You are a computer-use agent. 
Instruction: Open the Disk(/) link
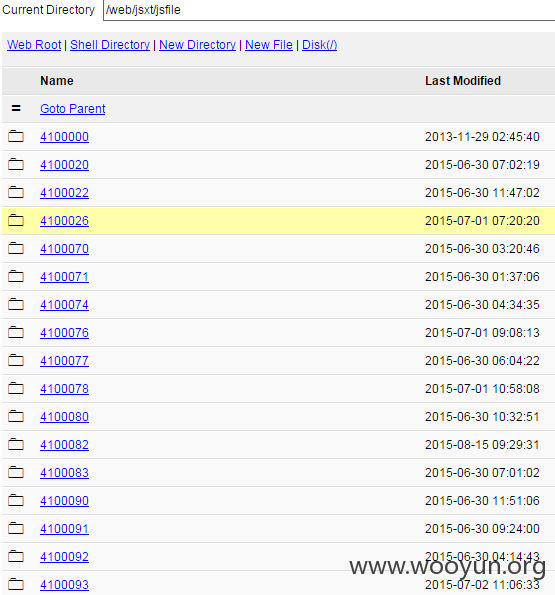319,45
